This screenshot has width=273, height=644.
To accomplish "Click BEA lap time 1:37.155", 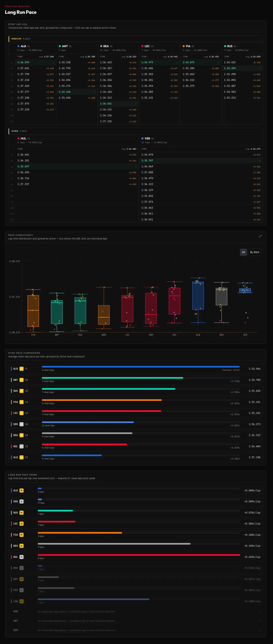I will coord(106,121).
